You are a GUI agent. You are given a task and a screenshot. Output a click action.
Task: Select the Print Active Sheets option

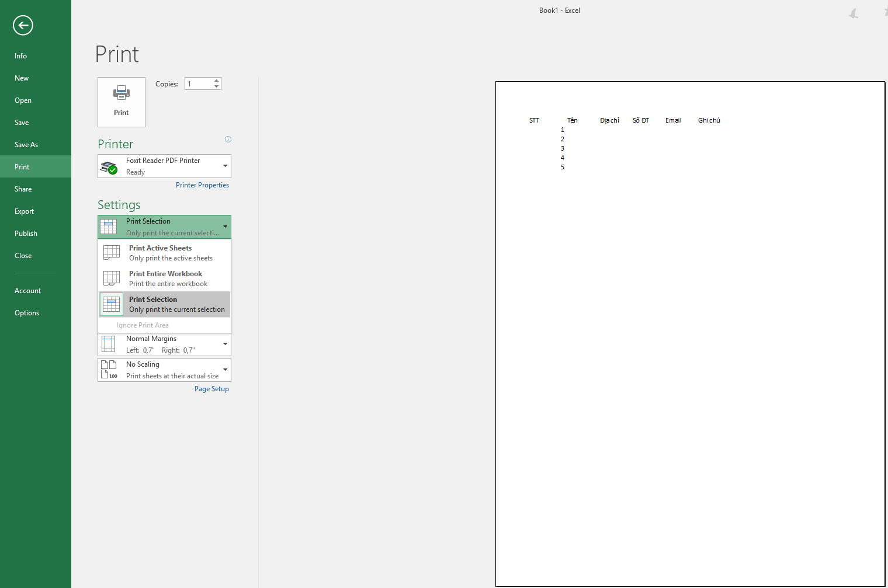click(x=164, y=253)
